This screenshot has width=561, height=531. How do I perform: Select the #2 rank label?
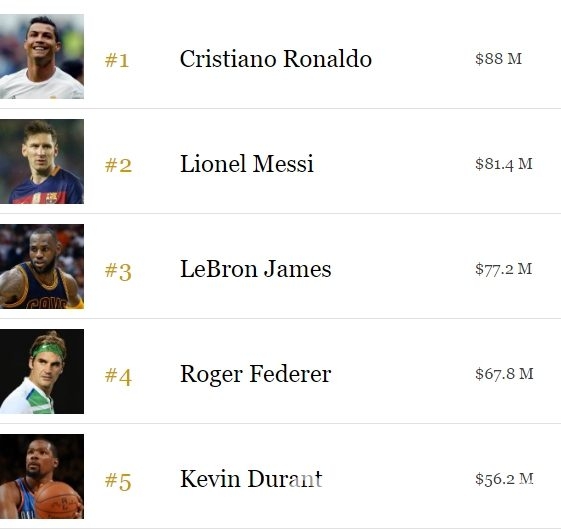click(x=118, y=165)
